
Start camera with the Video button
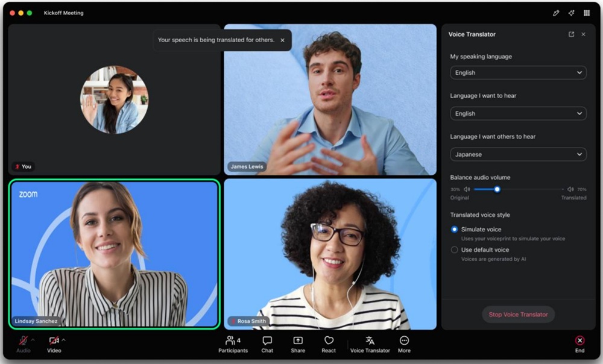pos(54,344)
